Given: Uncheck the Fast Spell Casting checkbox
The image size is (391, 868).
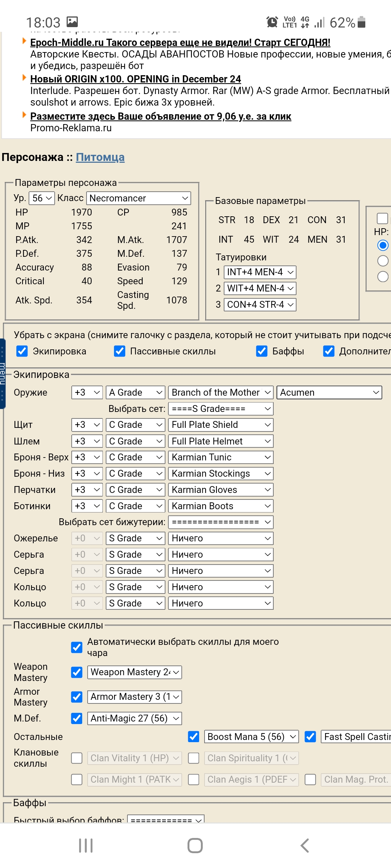Looking at the screenshot, I should (x=310, y=737).
